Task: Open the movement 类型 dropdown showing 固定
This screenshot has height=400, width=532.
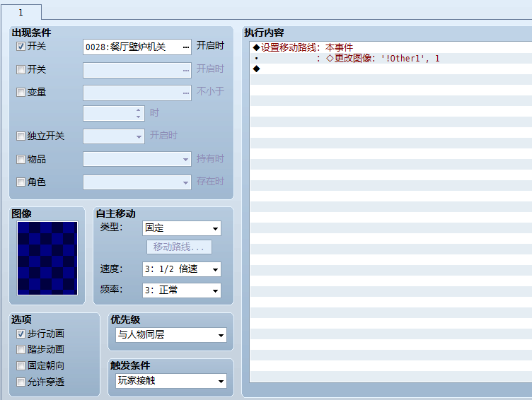Action: point(182,228)
